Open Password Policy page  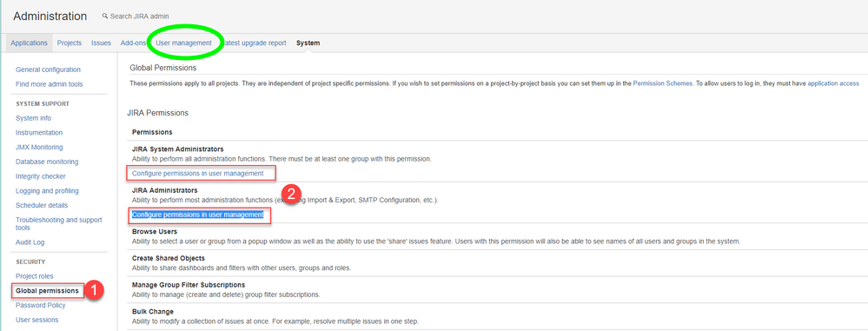(x=41, y=305)
